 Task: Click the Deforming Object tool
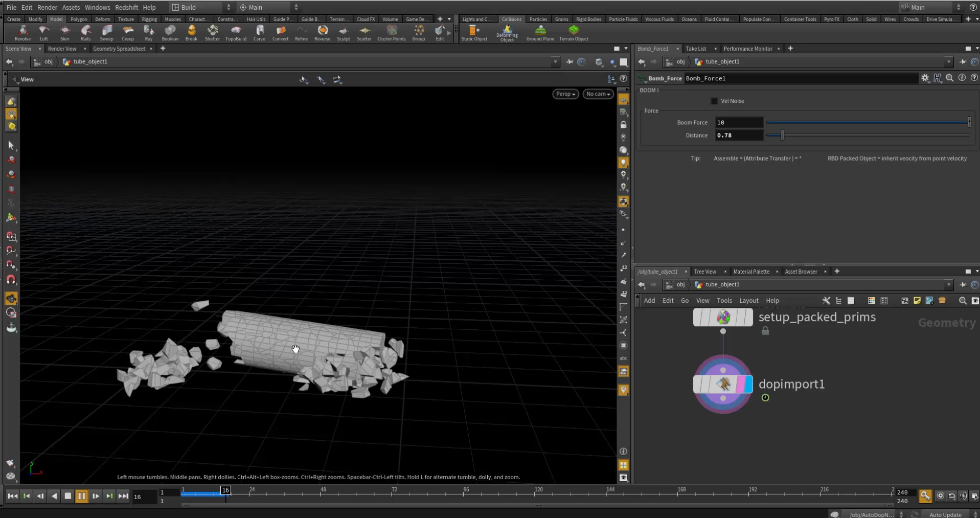(x=507, y=34)
